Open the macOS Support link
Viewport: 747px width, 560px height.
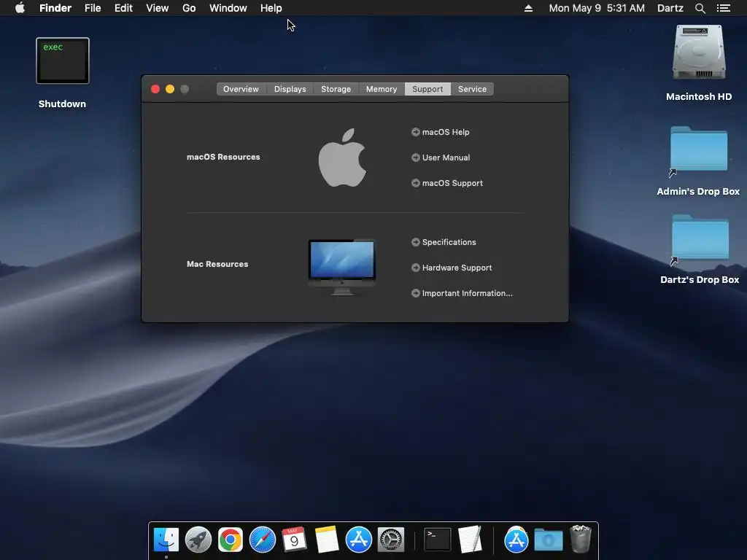point(452,183)
